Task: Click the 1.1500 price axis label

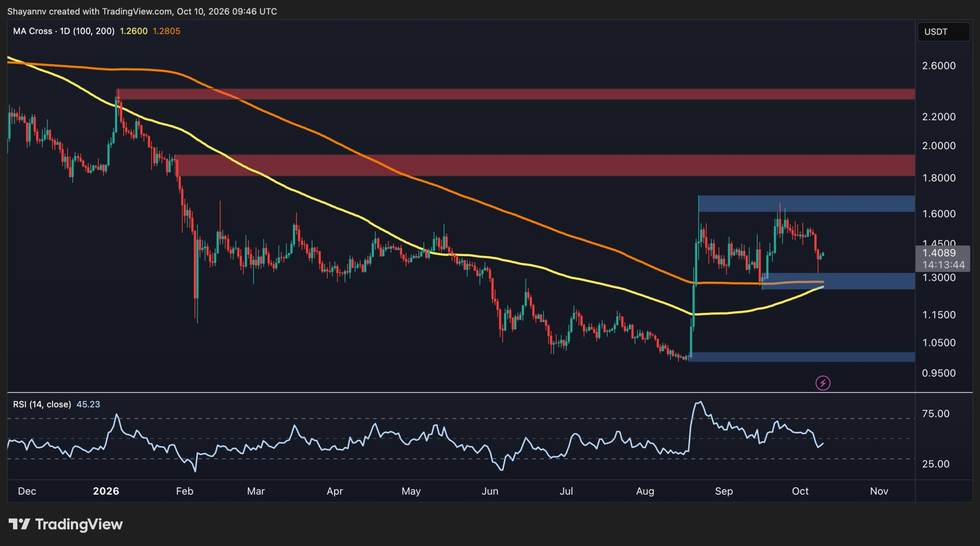Action: [x=939, y=315]
